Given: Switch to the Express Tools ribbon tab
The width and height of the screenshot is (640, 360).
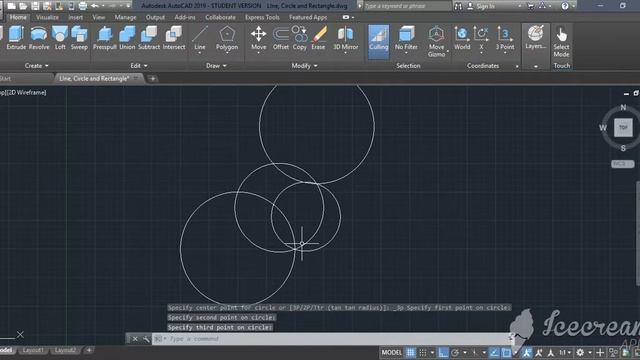Looking at the screenshot, I should coord(262,17).
